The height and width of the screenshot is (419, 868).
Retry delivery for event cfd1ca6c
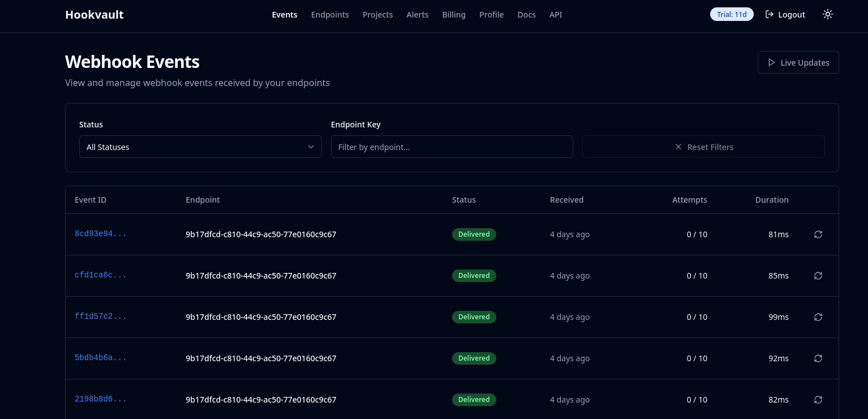coord(818,276)
